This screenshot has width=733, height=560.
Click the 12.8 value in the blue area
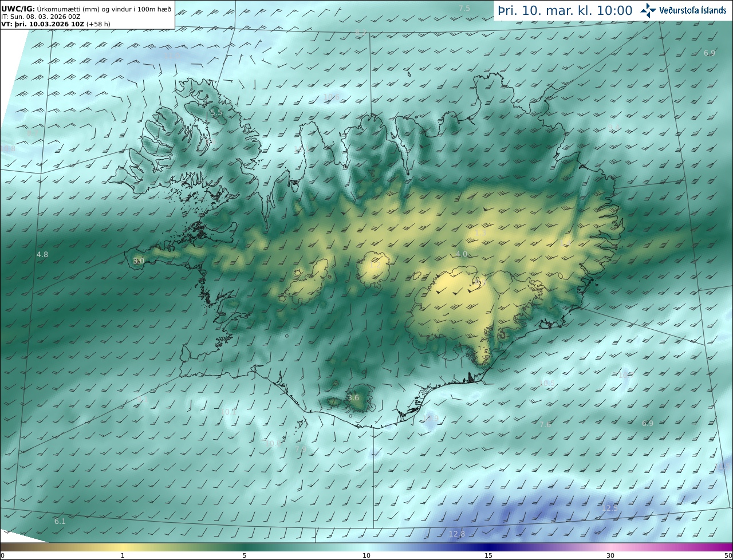457,534
